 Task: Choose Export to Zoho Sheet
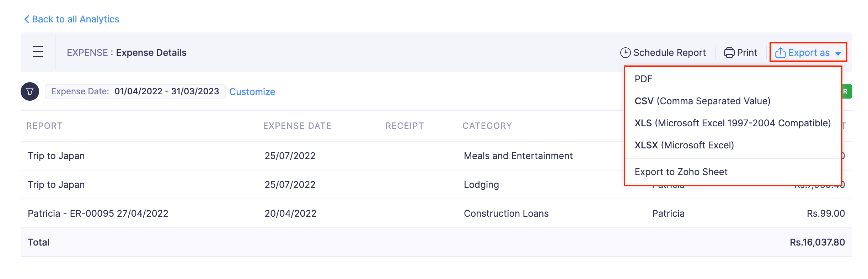point(681,172)
